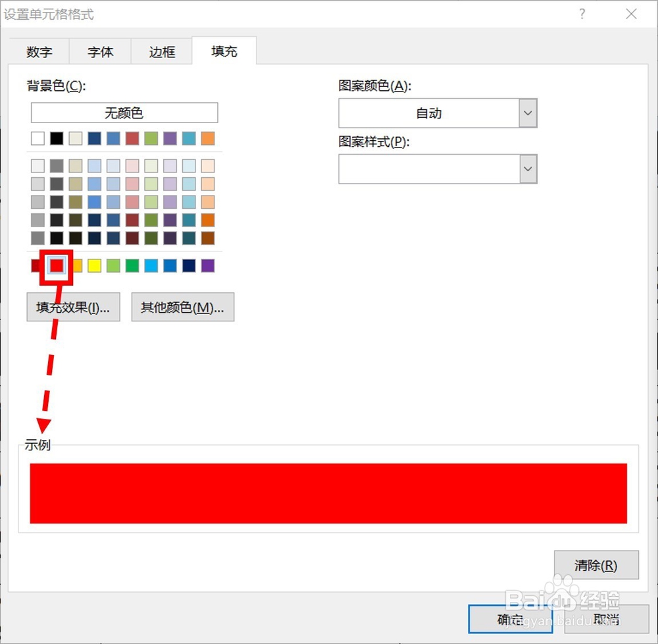Pick the sky blue standard swatch in the last row
The image size is (658, 644).
(151, 265)
